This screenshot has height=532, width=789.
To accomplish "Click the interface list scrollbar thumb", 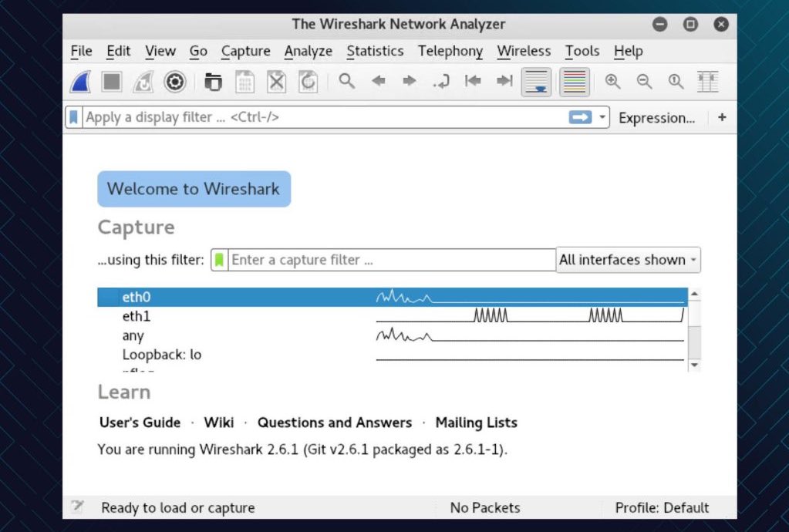I will tap(694, 313).
